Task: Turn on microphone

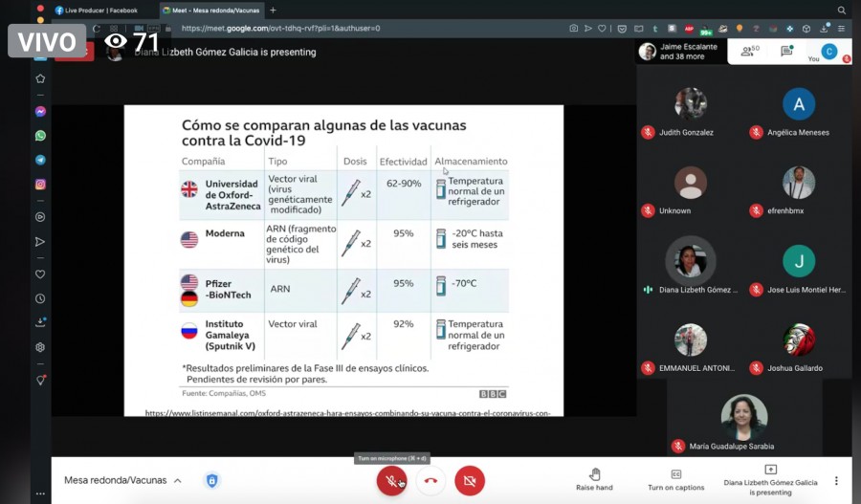Action: click(x=391, y=481)
